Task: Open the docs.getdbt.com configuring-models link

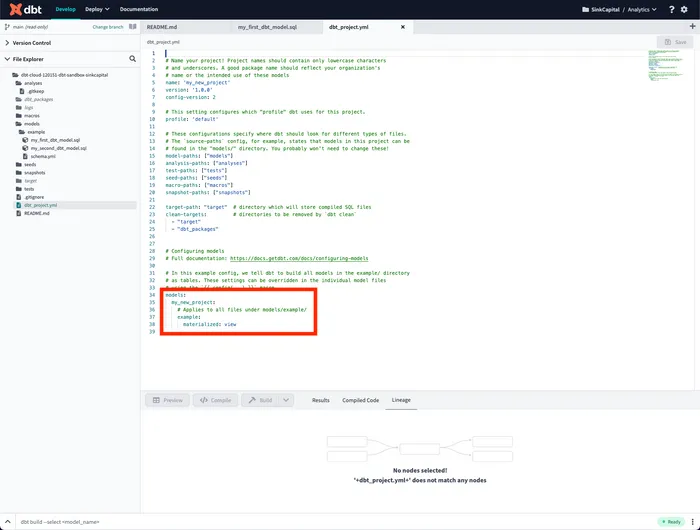Action: (x=299, y=259)
